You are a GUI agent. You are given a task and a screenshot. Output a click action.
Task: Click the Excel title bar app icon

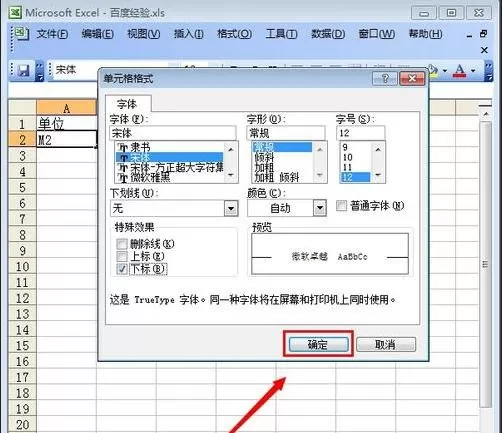click(x=15, y=12)
